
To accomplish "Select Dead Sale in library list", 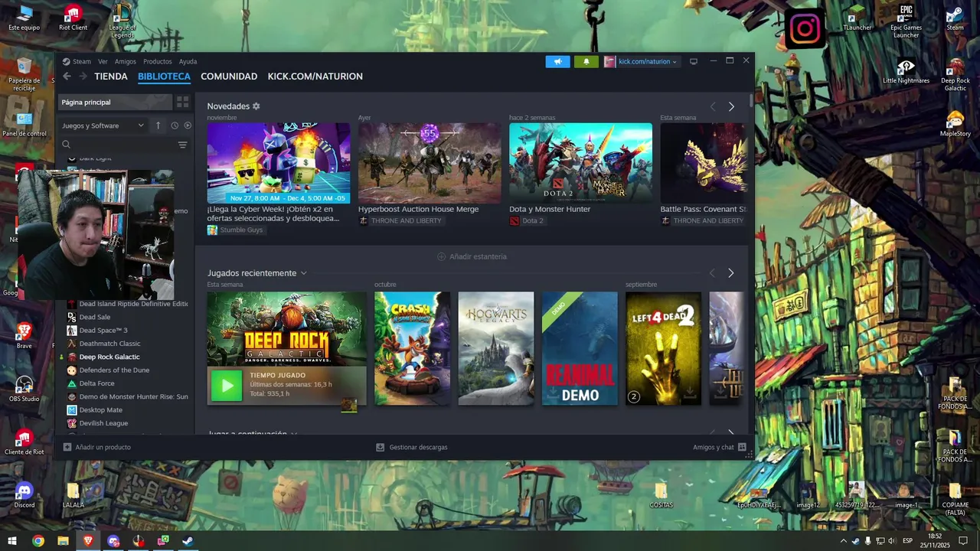I will [x=95, y=317].
